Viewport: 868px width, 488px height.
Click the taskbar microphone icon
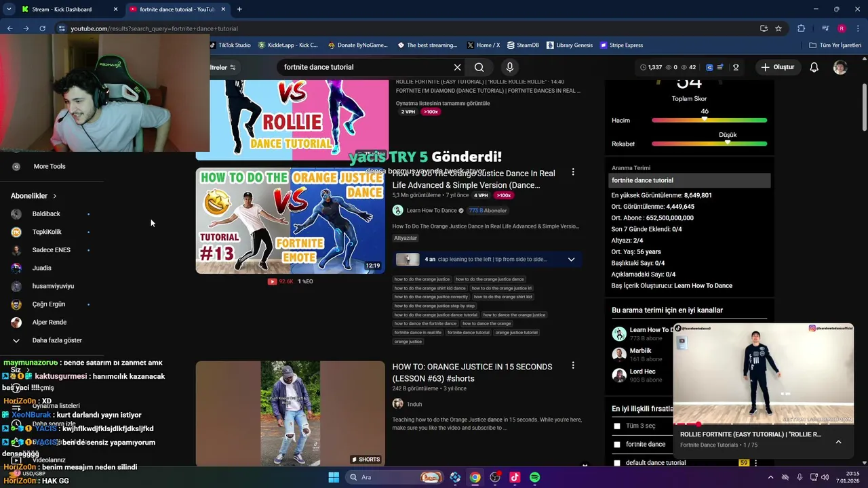point(800,477)
